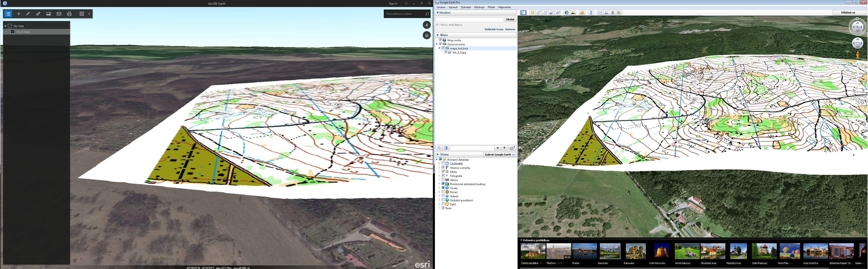Enable the Cestovatel layer checkbox
This screenshot has width=868, height=269.
click(443, 163)
